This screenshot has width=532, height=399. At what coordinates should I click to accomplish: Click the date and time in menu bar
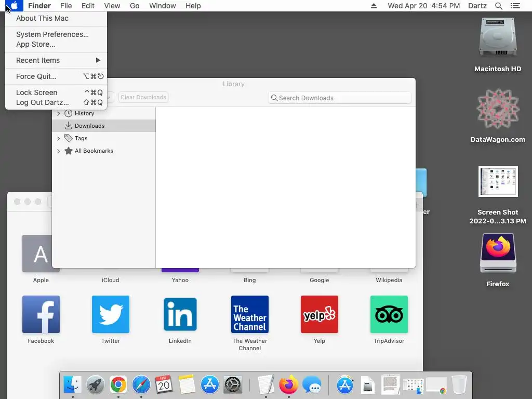[424, 6]
